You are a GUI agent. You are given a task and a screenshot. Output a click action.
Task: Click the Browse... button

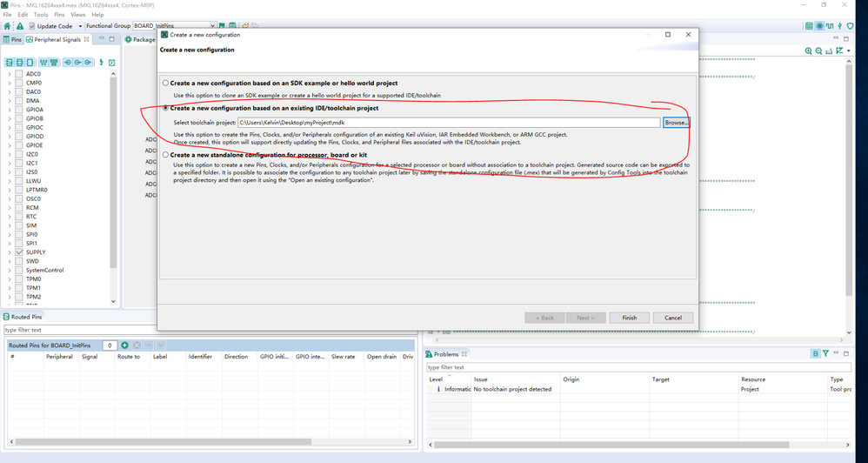point(677,123)
